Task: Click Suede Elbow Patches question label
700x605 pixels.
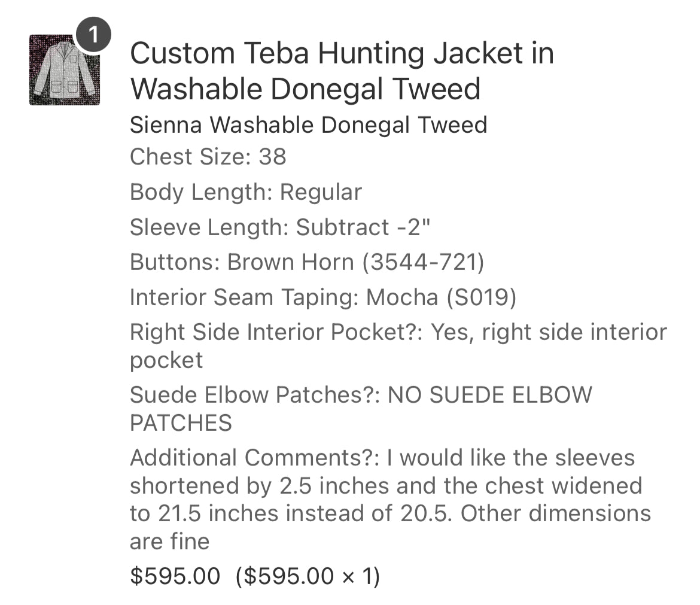Action: (x=255, y=395)
